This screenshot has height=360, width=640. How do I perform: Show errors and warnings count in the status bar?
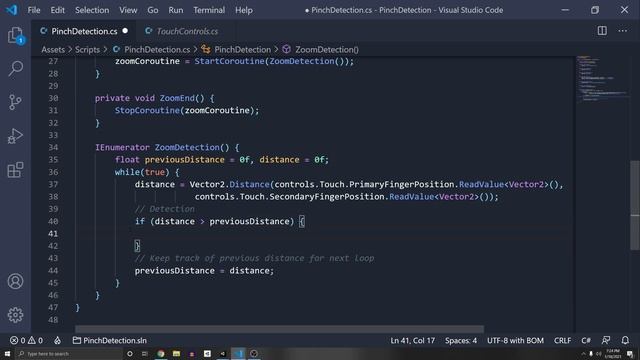(x=27, y=340)
